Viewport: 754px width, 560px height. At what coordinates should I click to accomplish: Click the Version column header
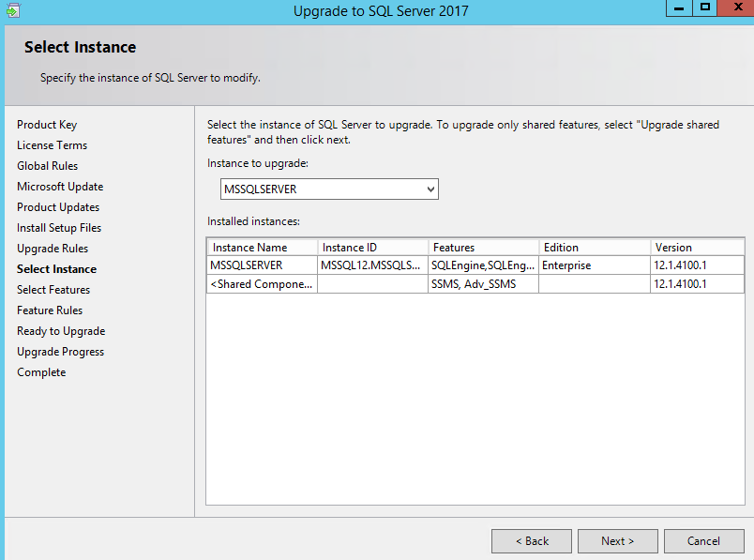pos(697,248)
